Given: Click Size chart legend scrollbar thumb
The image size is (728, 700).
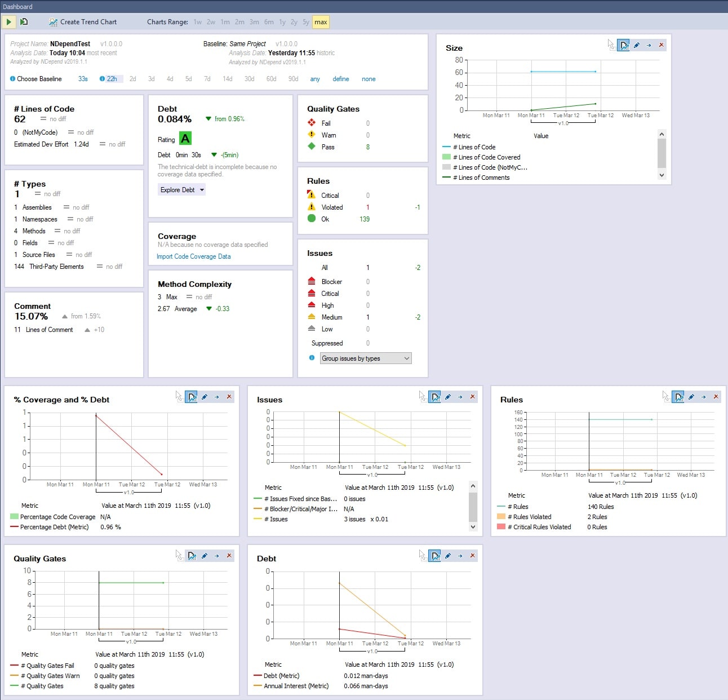Looking at the screenshot, I should [662, 153].
